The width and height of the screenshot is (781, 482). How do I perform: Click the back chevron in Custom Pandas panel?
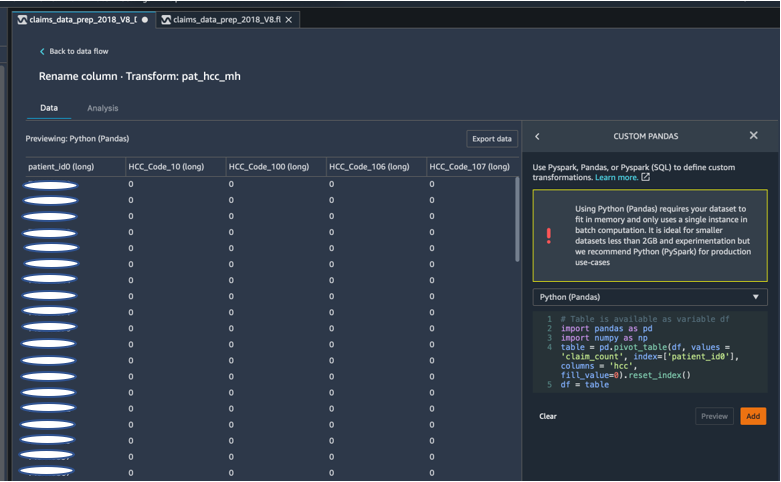[537, 136]
